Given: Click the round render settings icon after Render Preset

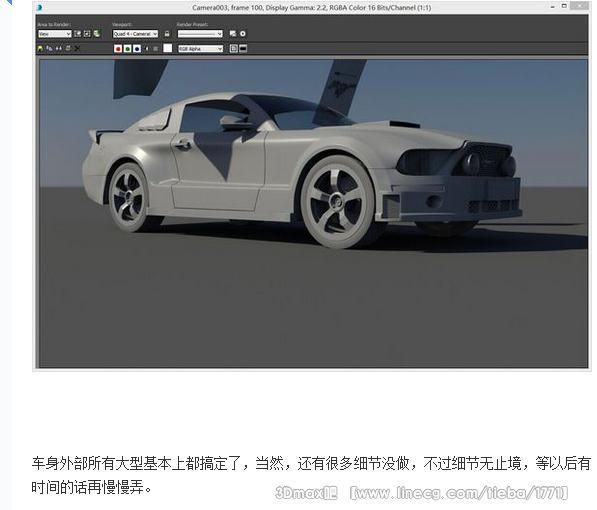Looking at the screenshot, I should 243,34.
